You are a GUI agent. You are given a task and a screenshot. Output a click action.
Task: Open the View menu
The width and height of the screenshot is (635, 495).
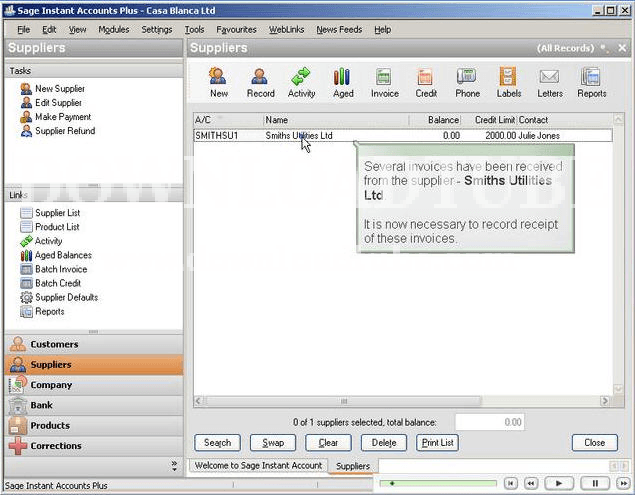point(77,30)
